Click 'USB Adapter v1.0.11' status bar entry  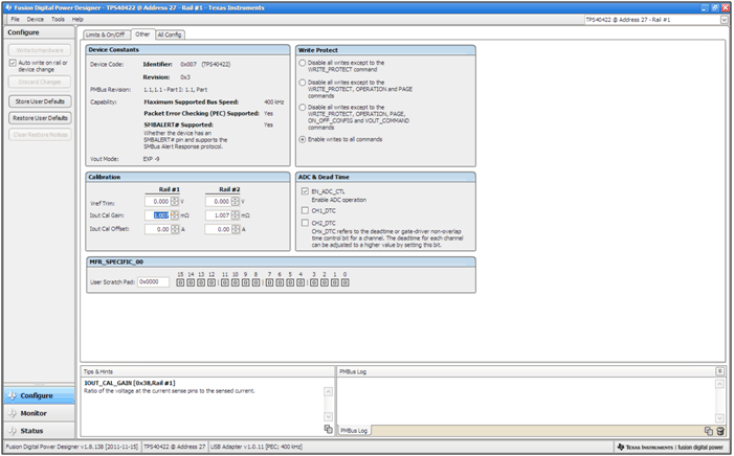256,447
